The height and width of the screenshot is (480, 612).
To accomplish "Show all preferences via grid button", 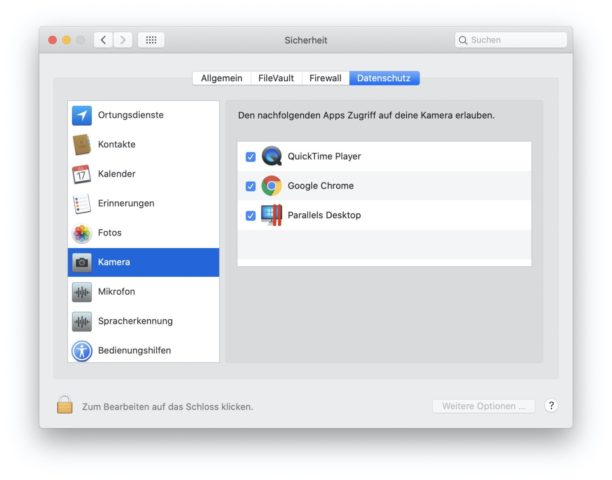I will tap(151, 40).
